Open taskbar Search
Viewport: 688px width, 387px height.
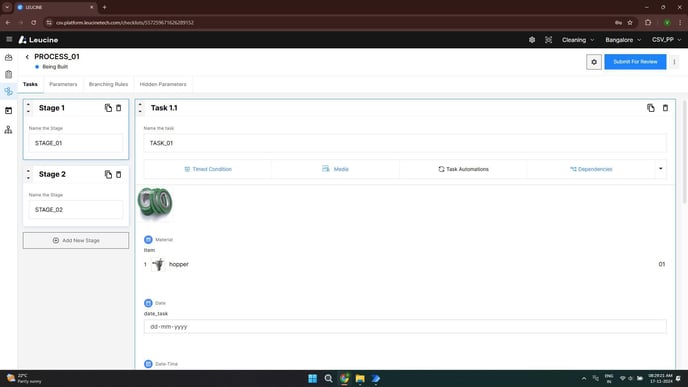(x=328, y=379)
